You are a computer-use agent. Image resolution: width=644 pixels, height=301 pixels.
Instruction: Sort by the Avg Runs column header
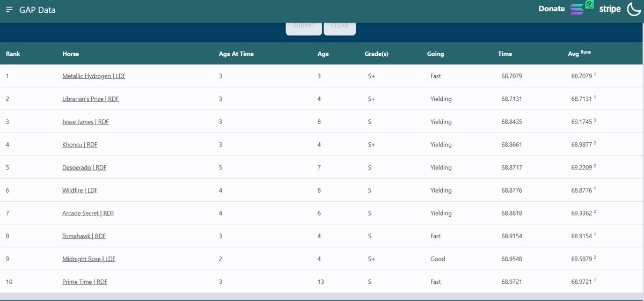(579, 53)
